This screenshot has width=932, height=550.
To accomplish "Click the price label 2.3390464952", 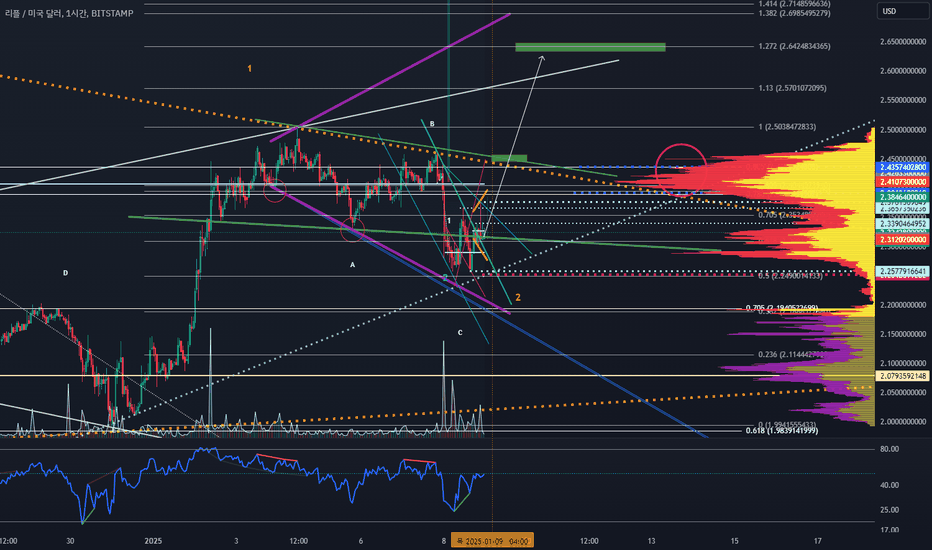I will [903, 224].
